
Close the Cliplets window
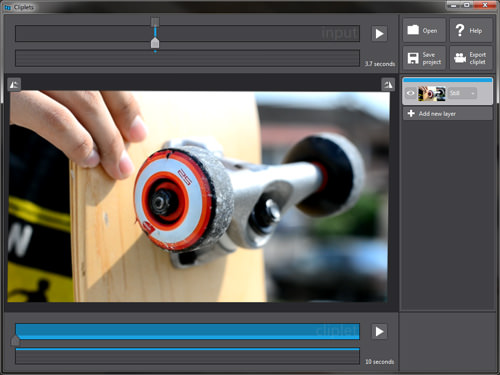[x=485, y=5]
